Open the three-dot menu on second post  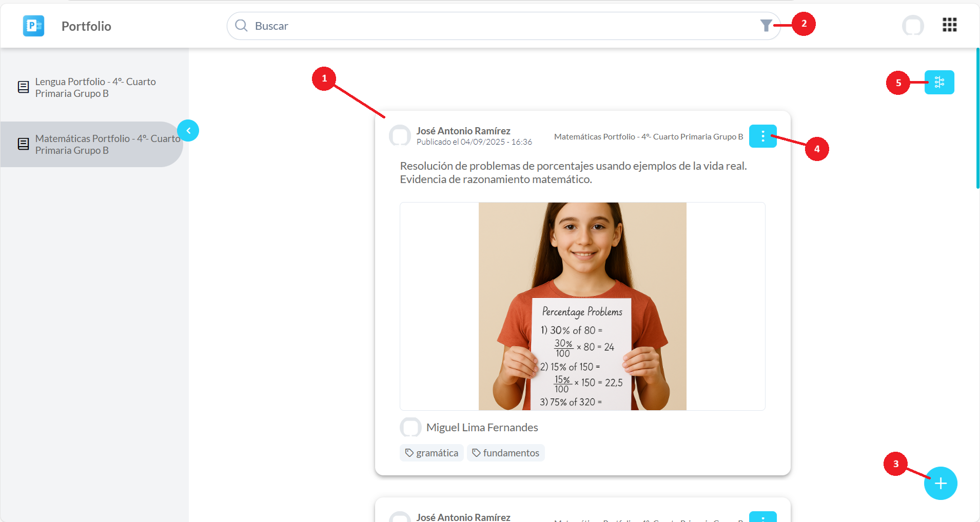click(x=762, y=517)
